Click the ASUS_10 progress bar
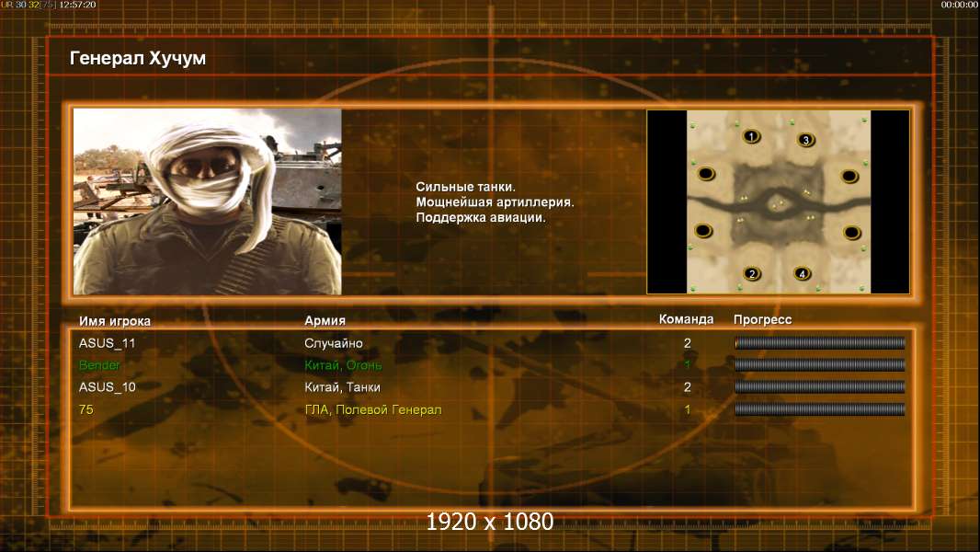This screenshot has width=980, height=552. [x=819, y=387]
